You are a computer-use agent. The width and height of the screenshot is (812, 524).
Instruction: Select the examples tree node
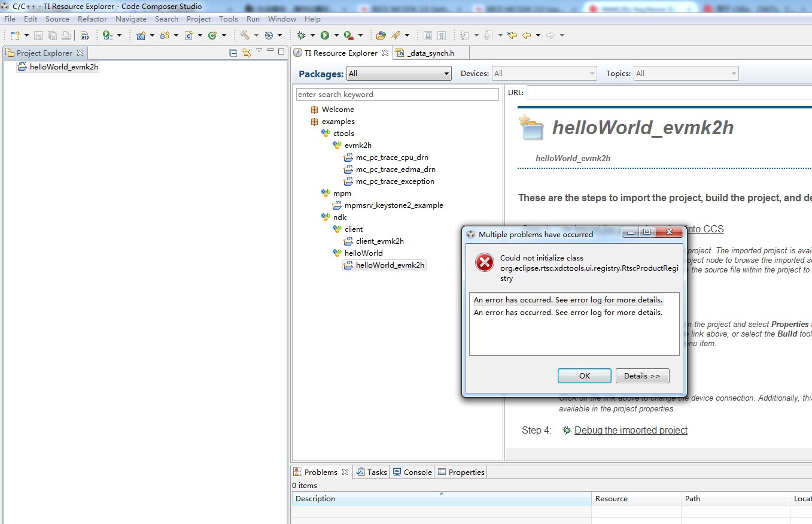(x=337, y=121)
